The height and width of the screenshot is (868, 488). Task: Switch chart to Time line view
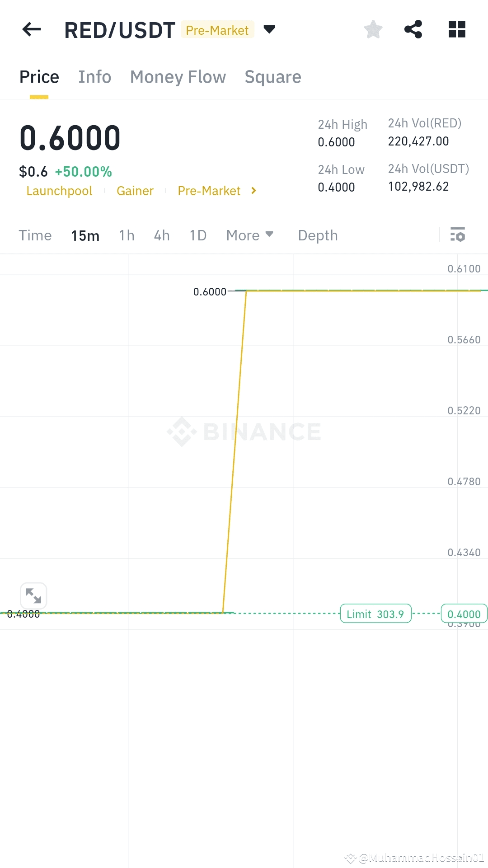[x=35, y=235]
